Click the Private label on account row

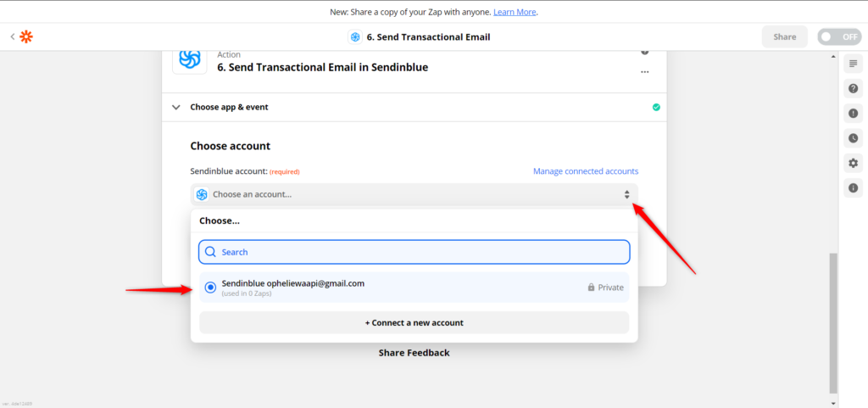[610, 288]
